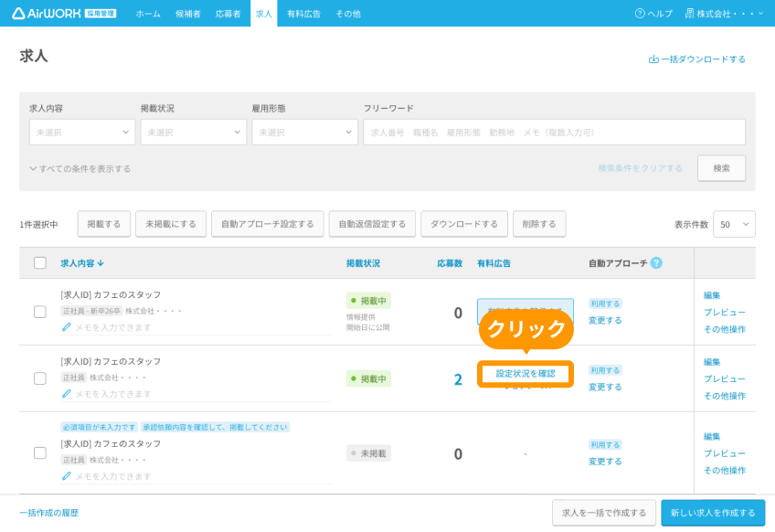
Task: Click the applicant count 2
Action: coord(458,379)
